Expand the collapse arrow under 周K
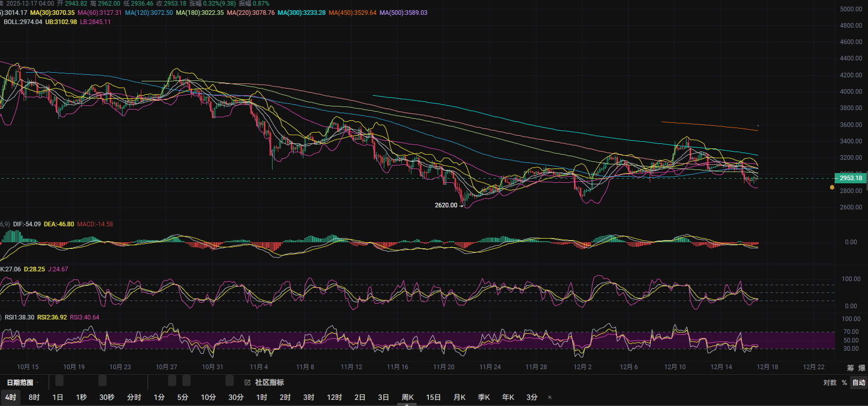The width and height of the screenshot is (868, 406). coord(407,404)
